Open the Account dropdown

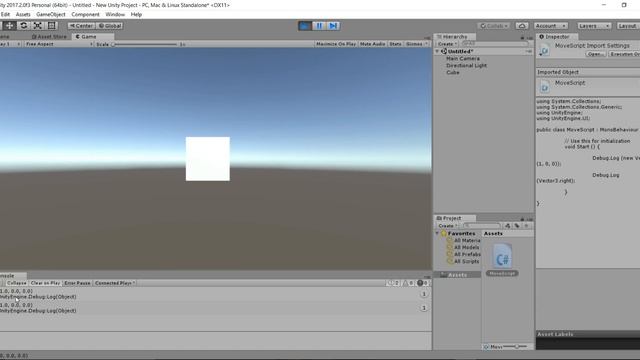(x=551, y=26)
